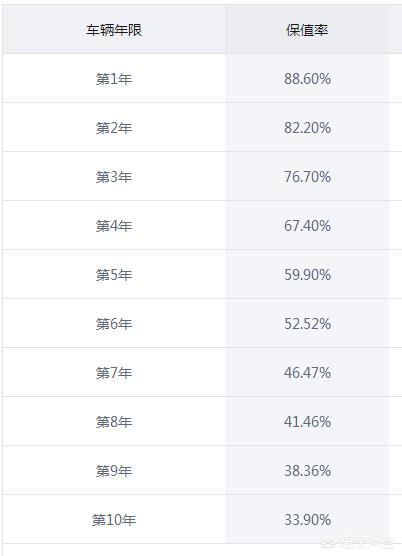Select the 第8年 row label
The height and width of the screenshot is (556, 402).
114,422
